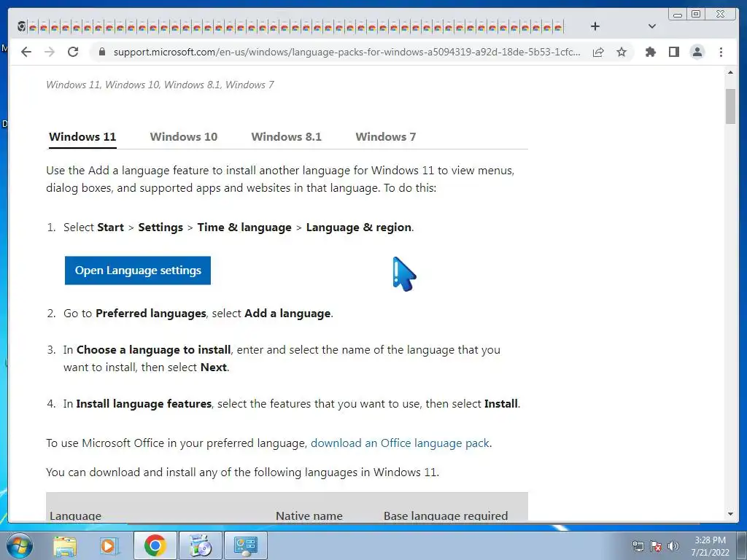Click the Chrome taskbar icon
This screenshot has width=747, height=560.
[x=155, y=545]
